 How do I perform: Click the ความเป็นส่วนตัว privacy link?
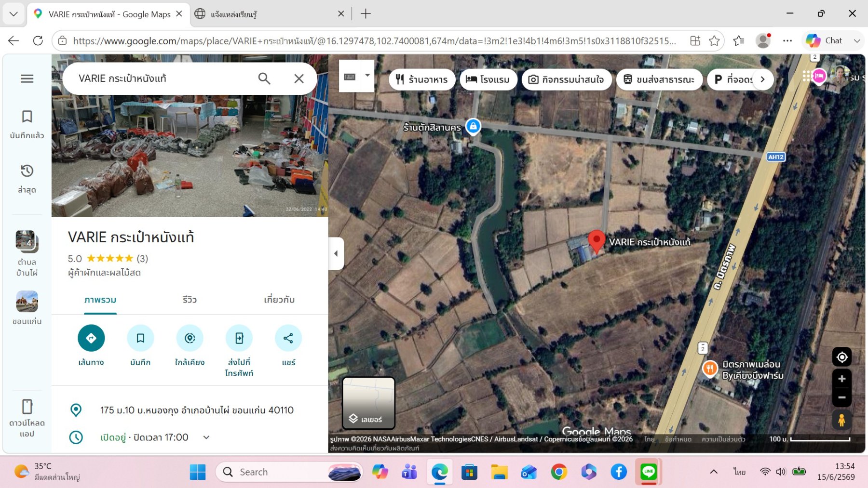click(x=723, y=439)
